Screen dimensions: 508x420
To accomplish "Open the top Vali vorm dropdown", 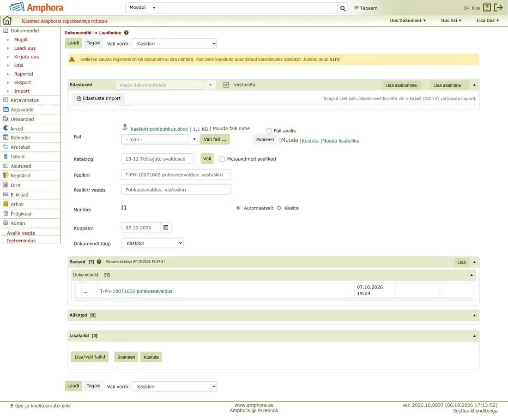I will (x=174, y=44).
